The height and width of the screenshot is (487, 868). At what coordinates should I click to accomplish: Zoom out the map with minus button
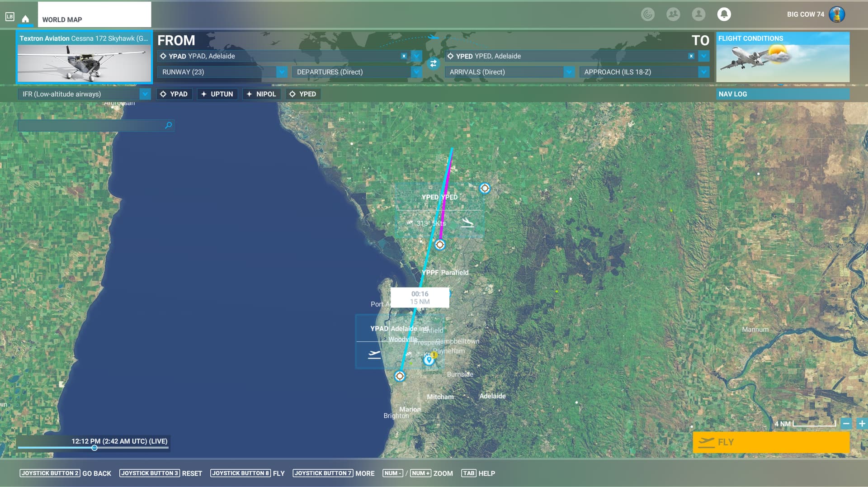point(846,424)
